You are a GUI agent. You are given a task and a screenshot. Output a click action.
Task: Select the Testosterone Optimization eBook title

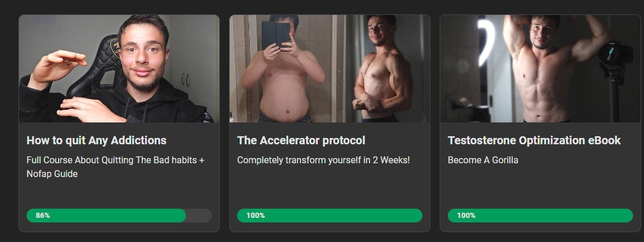[x=534, y=140]
